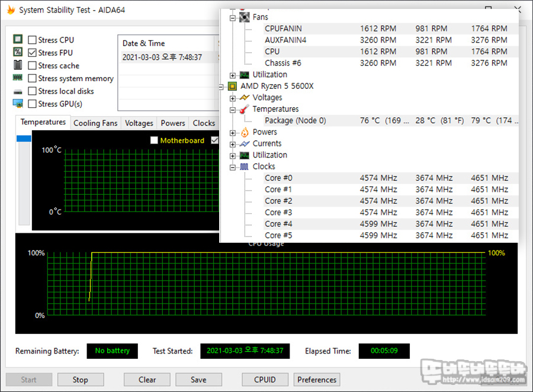Click the Save button
The height and width of the screenshot is (392, 533).
pyautogui.click(x=198, y=380)
